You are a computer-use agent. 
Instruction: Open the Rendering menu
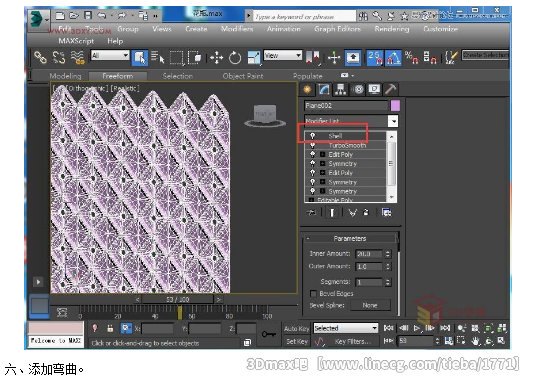pyautogui.click(x=392, y=29)
